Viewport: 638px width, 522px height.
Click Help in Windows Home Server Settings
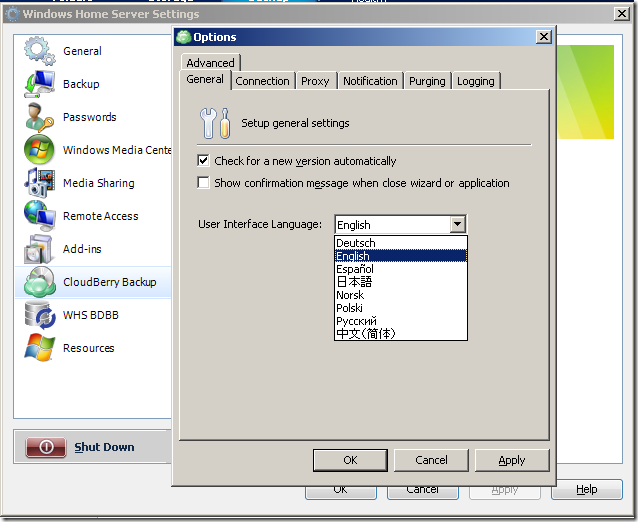pos(587,489)
